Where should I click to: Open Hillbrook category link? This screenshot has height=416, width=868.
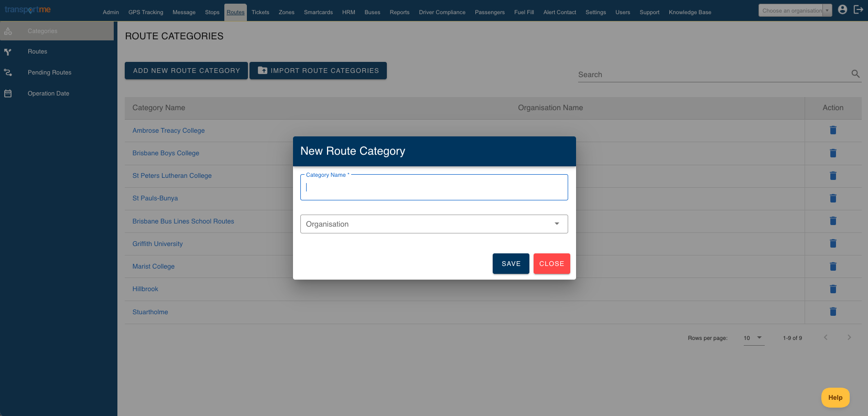tap(145, 289)
